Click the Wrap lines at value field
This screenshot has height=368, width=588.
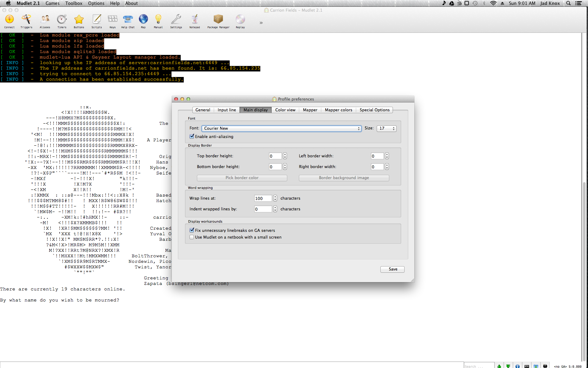click(x=263, y=198)
